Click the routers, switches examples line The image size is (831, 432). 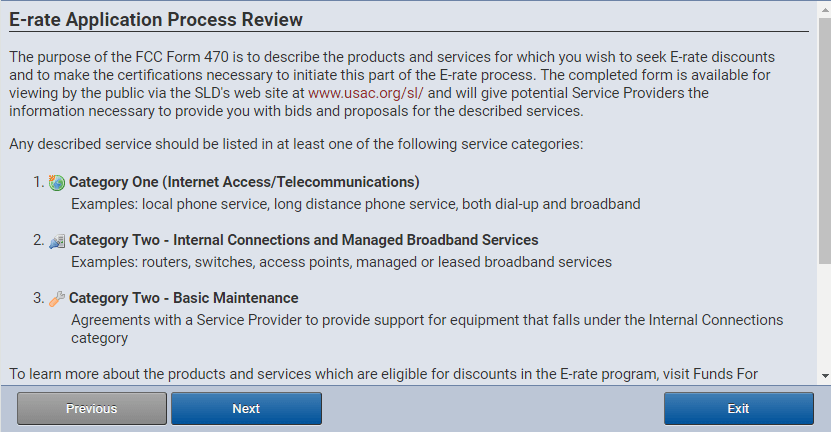[341, 262]
